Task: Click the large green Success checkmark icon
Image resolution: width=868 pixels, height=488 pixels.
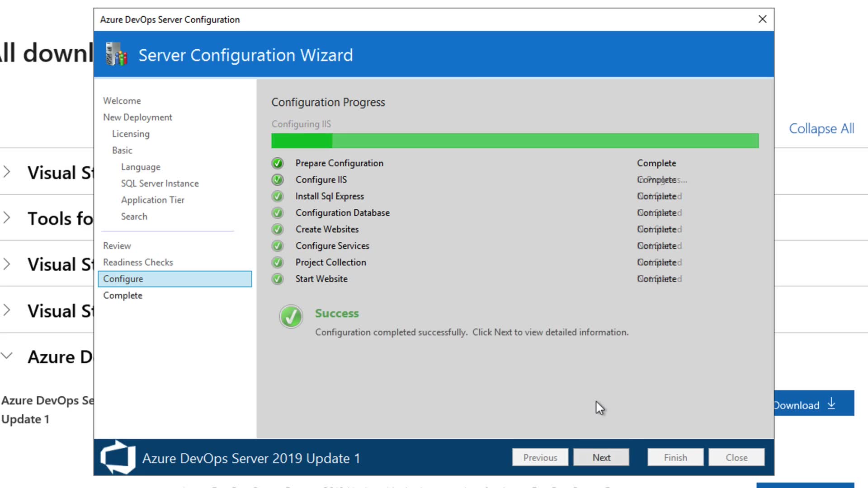Action: point(291,316)
